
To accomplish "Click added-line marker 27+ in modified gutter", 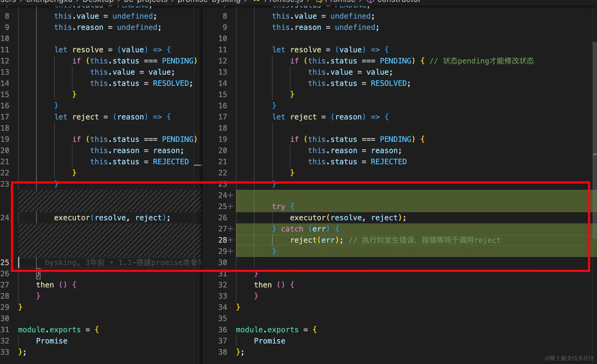I will (x=225, y=229).
